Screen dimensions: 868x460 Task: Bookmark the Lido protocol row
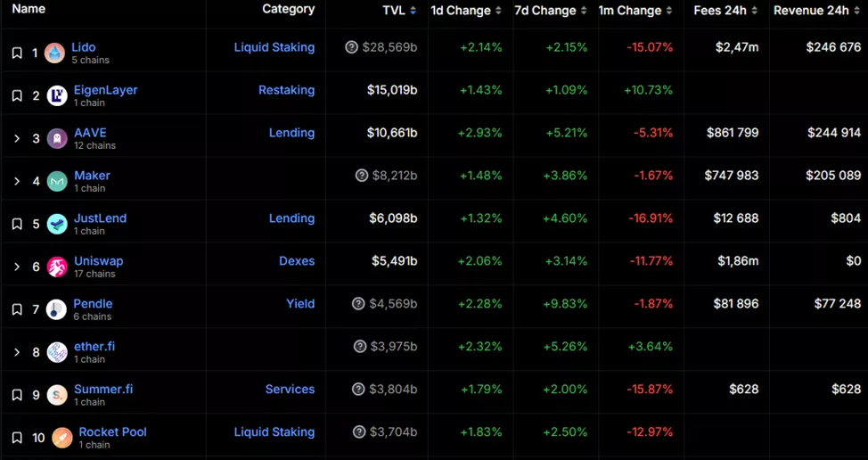pyautogui.click(x=17, y=53)
